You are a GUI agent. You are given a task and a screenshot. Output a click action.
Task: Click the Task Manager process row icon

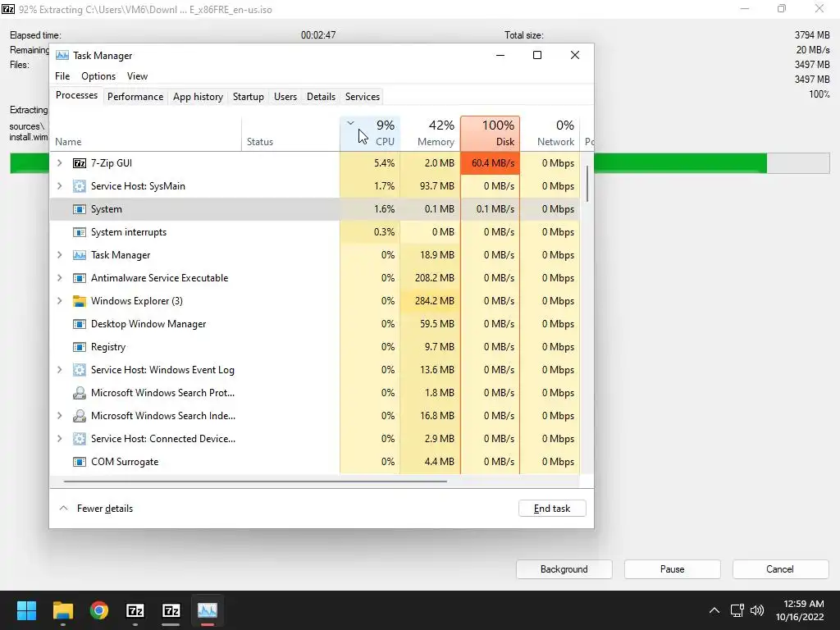point(80,255)
